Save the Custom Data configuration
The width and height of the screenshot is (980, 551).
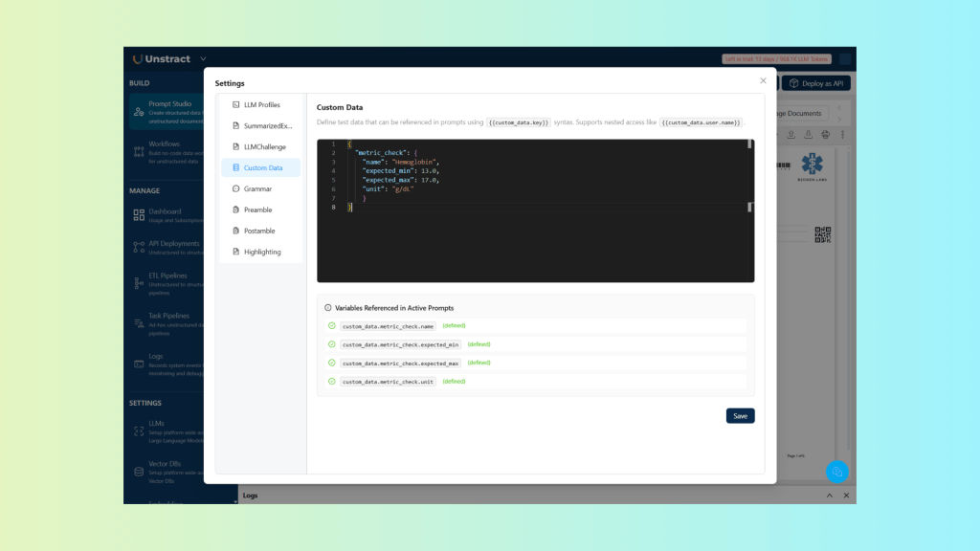[740, 415]
